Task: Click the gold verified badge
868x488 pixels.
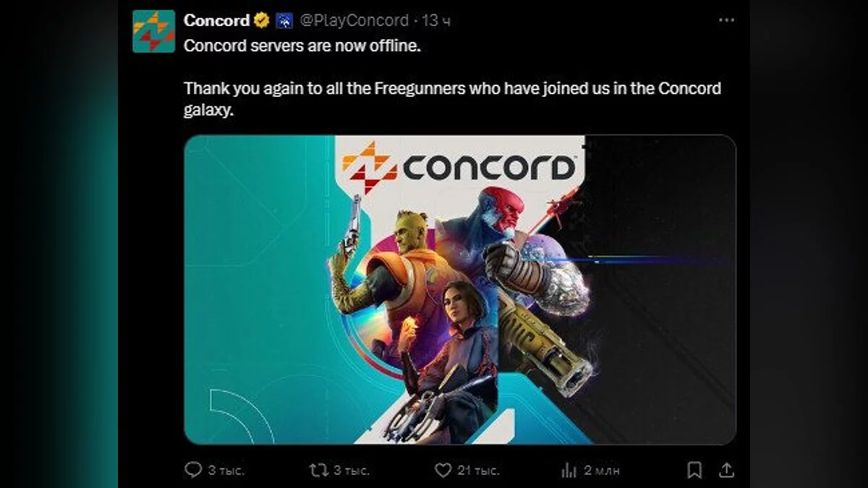Action: (262, 20)
